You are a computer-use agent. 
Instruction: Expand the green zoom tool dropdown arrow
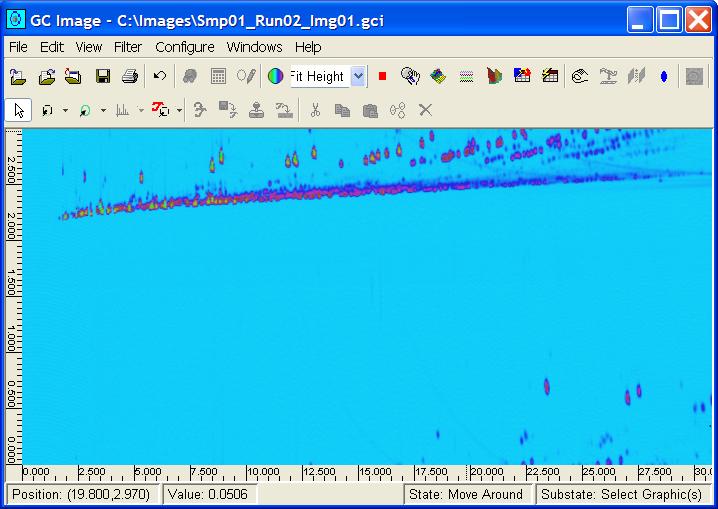(x=103, y=110)
